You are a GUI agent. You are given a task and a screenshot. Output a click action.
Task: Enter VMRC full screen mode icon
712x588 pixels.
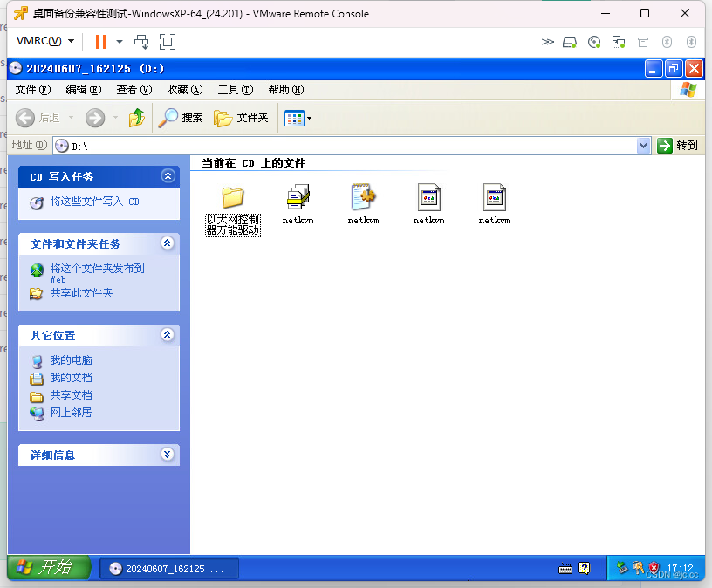click(168, 42)
